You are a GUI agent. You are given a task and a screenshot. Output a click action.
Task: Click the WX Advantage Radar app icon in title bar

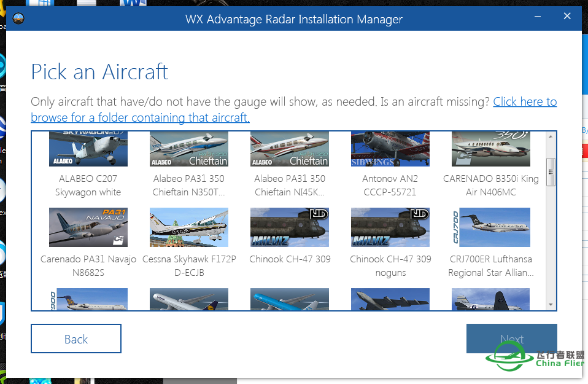pos(19,18)
